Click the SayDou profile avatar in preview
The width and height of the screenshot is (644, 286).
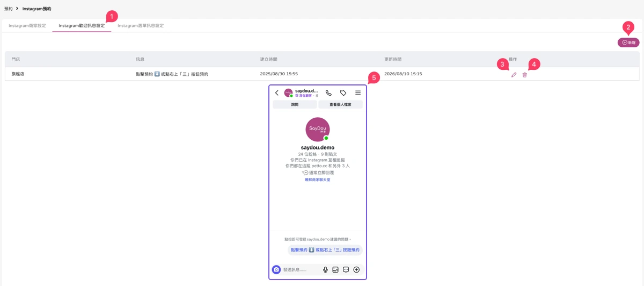point(318,129)
